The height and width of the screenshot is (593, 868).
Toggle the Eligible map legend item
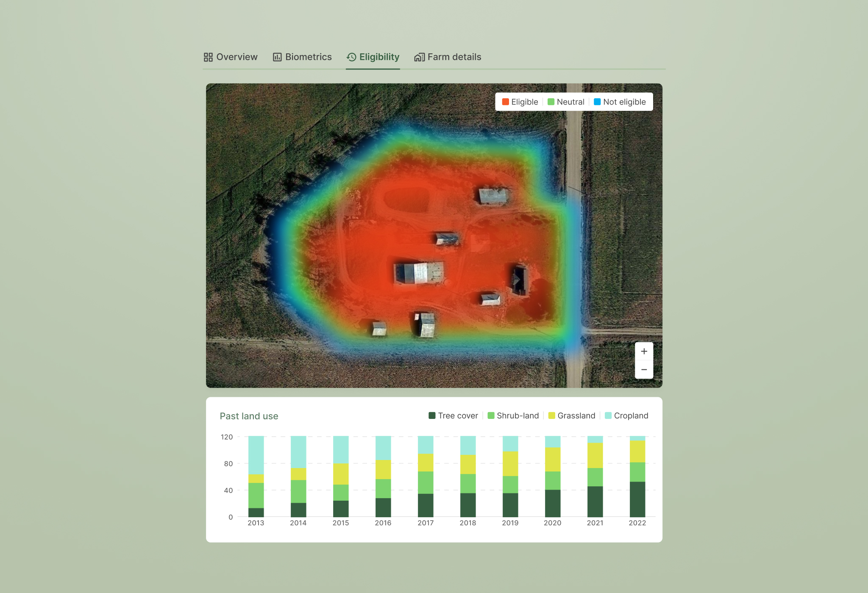click(x=520, y=102)
